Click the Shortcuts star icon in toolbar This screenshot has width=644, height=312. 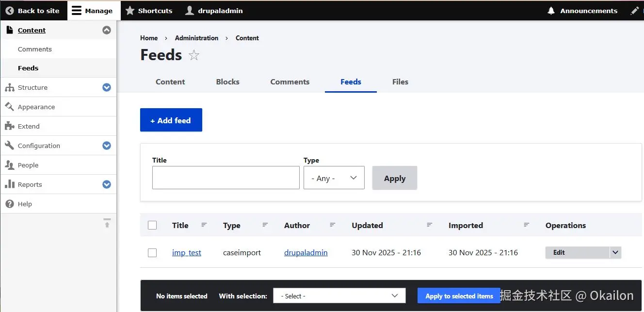[130, 11]
